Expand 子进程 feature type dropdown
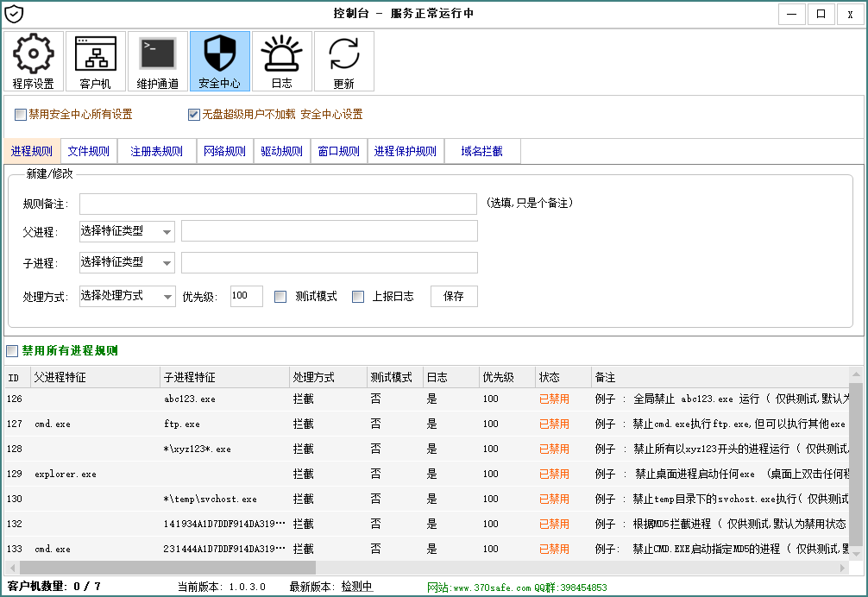 pyautogui.click(x=127, y=262)
